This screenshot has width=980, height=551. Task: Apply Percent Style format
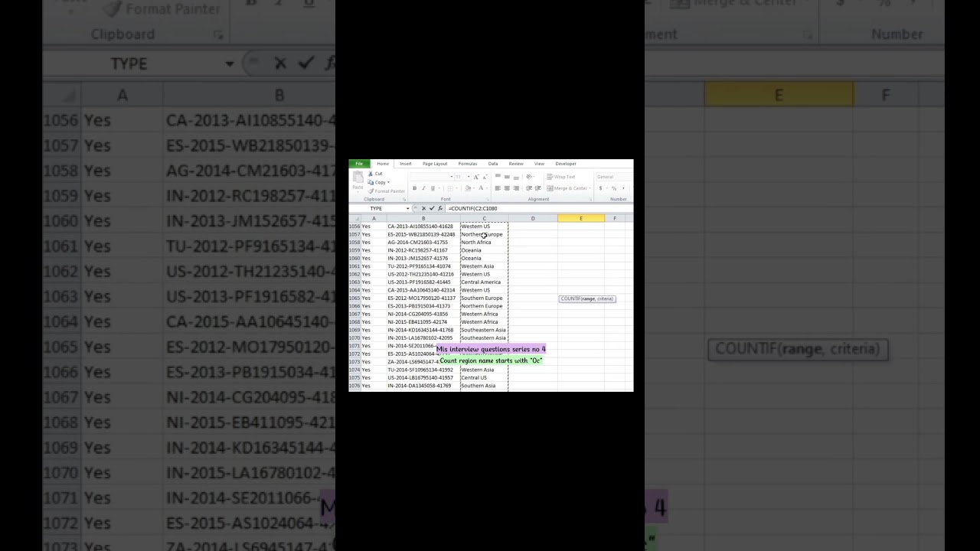614,188
